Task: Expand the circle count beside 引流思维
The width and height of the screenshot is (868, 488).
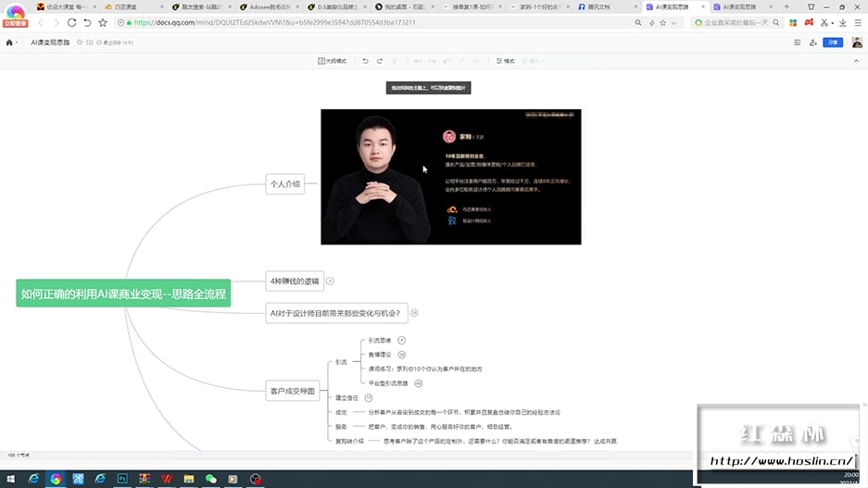Action: tap(401, 340)
